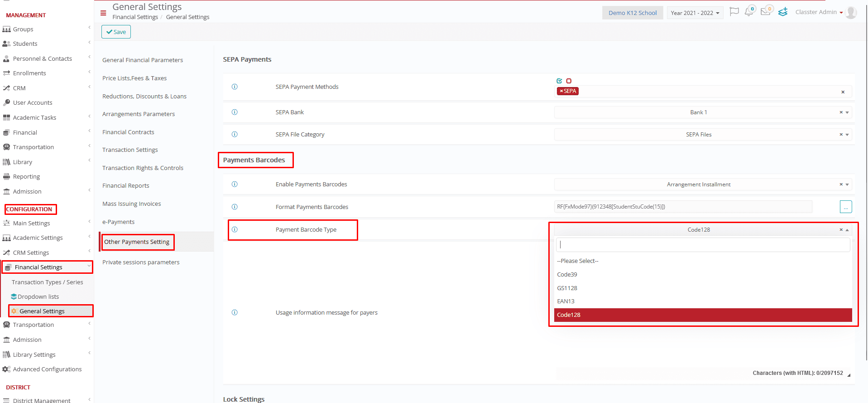Image resolution: width=868 pixels, height=403 pixels.
Task: Click info icon for SEPA File Category
Action: tap(235, 134)
